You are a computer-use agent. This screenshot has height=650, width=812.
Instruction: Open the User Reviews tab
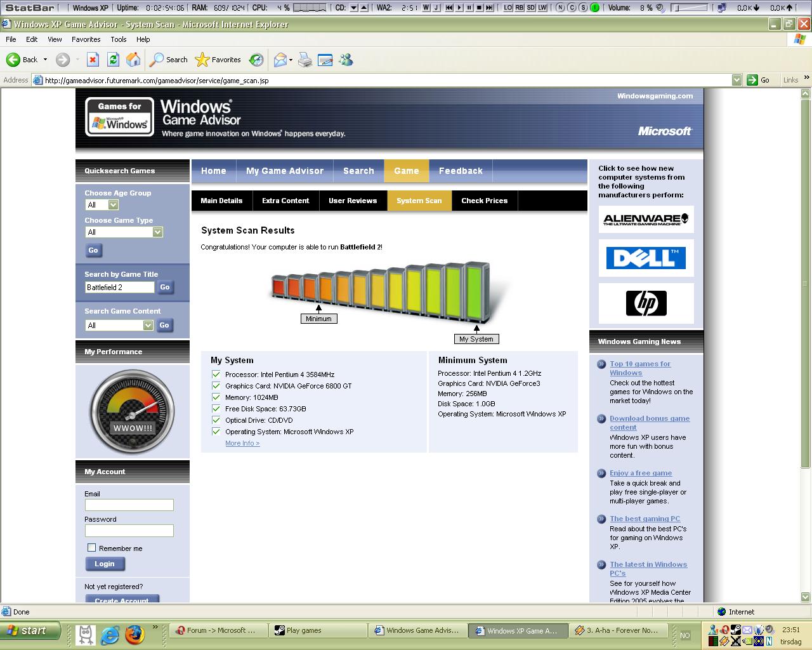(353, 201)
